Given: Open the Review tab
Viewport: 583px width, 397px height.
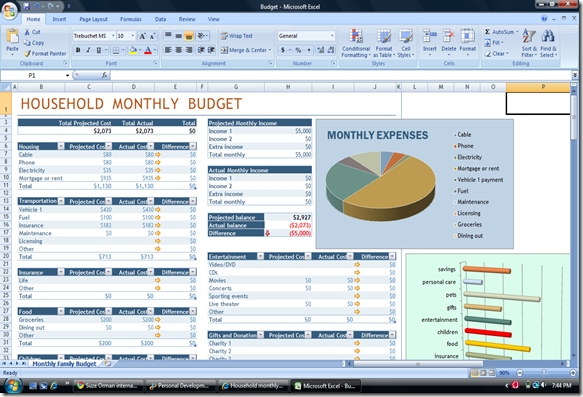Looking at the screenshot, I should pos(187,19).
